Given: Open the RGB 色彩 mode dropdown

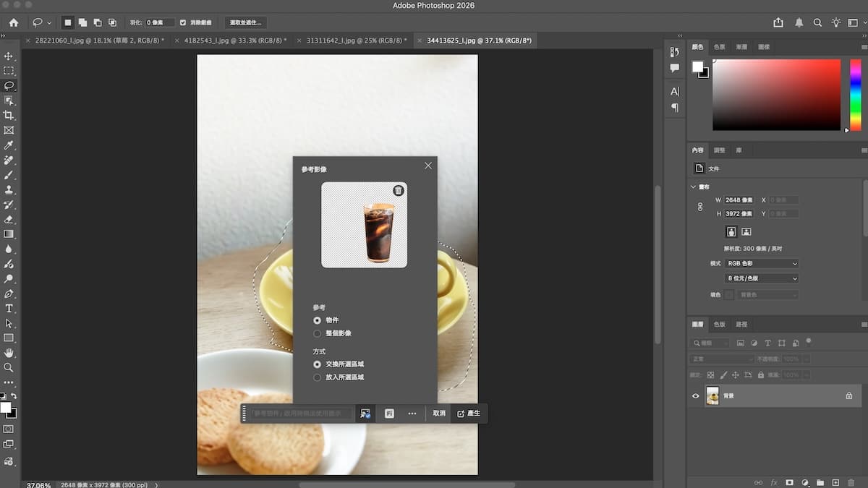Looking at the screenshot, I should 762,264.
